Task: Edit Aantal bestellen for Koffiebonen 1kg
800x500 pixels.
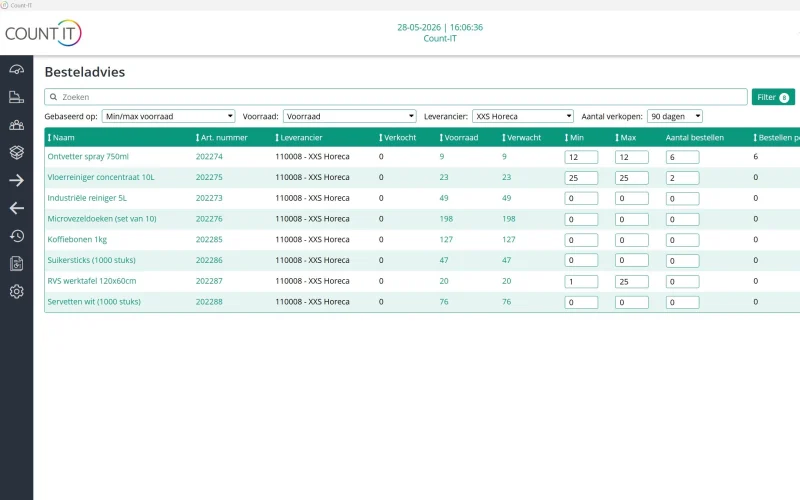Action: [682, 240]
